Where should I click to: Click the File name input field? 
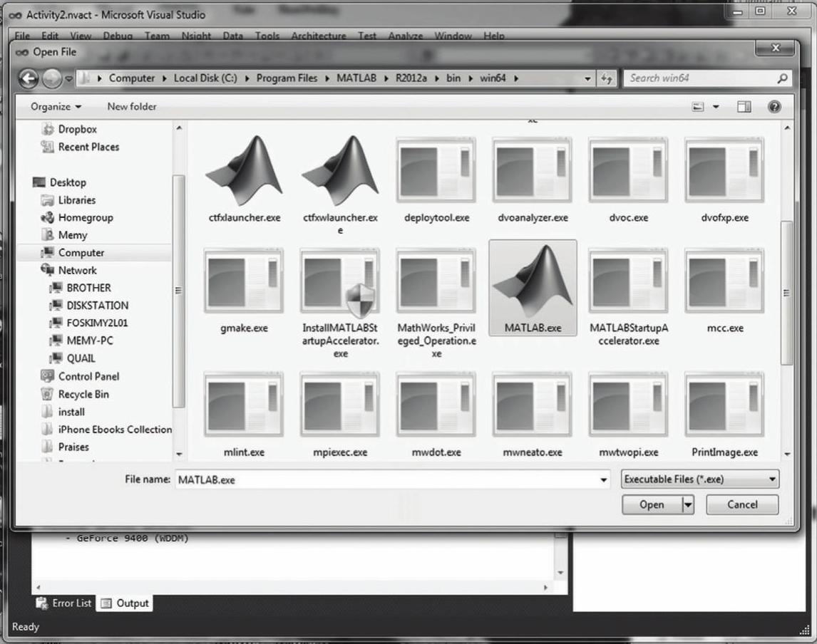tap(387, 479)
